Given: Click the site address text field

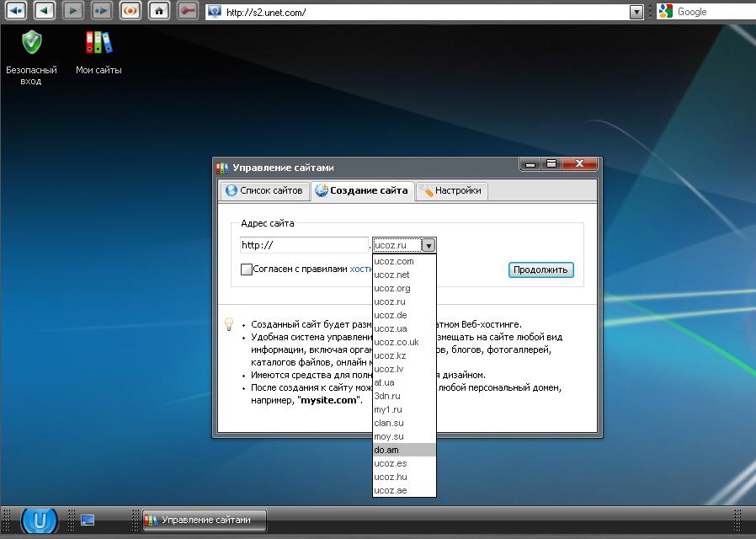Looking at the screenshot, I should (305, 245).
